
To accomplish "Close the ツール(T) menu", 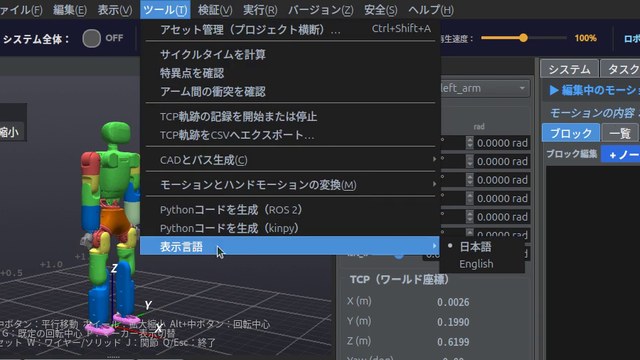I will click(165, 10).
